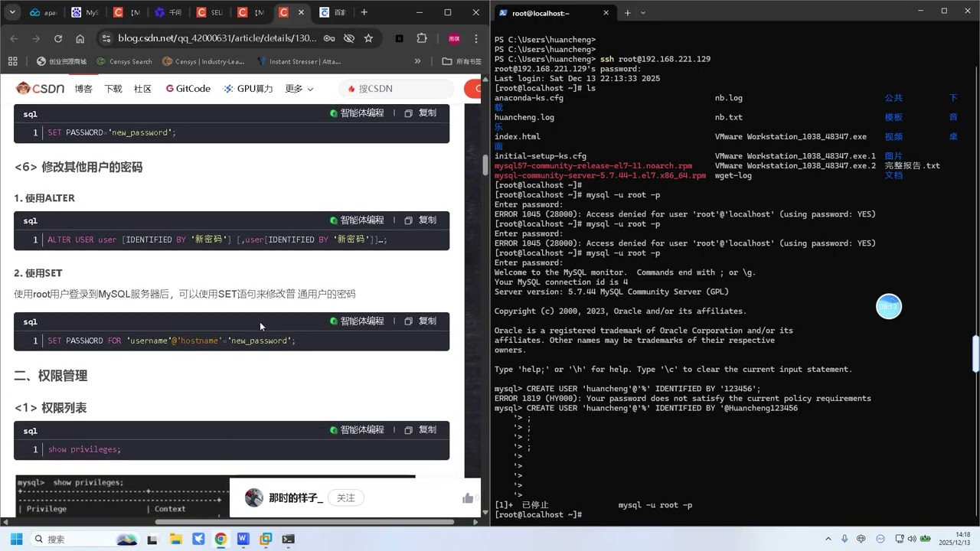Screen dimensions: 980x551
Task: Open terminal profile dropdown arrow
Action: pos(642,12)
